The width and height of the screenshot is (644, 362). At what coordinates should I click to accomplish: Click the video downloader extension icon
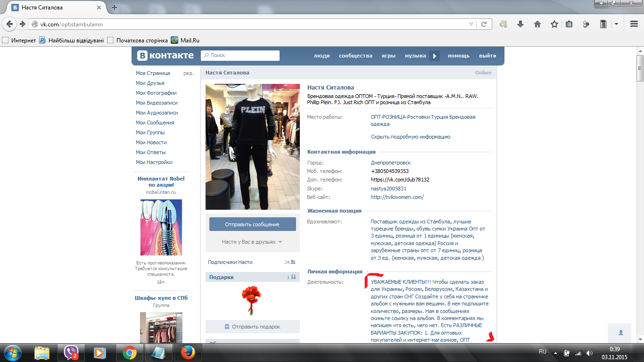pyautogui.click(x=504, y=24)
